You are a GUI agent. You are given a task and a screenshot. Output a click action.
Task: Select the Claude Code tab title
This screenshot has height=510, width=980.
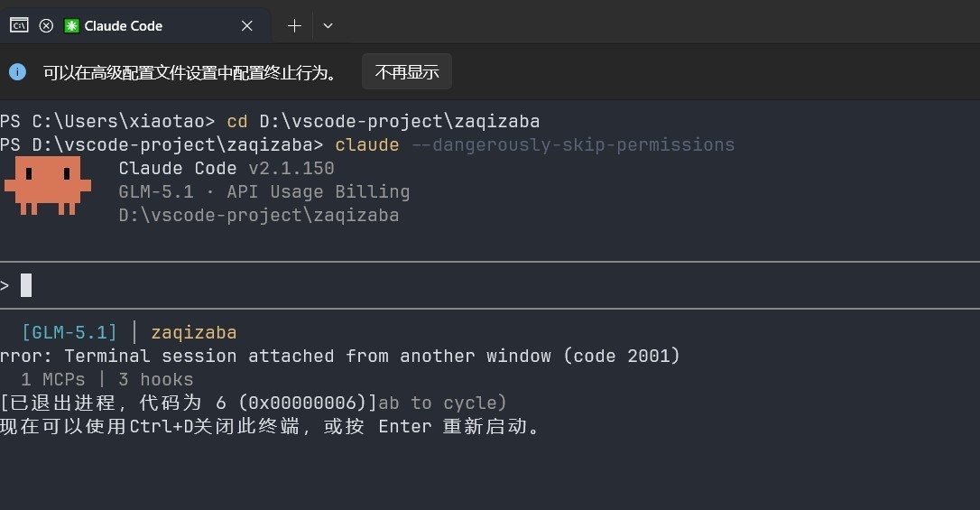pyautogui.click(x=123, y=25)
